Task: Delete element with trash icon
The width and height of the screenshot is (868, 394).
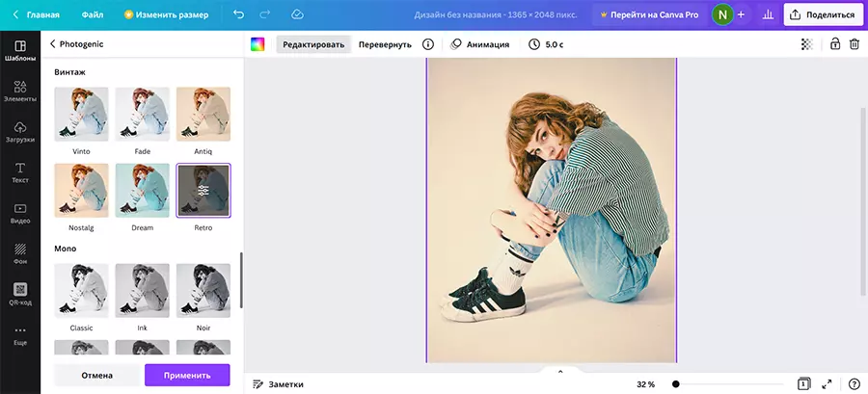Action: point(854,44)
